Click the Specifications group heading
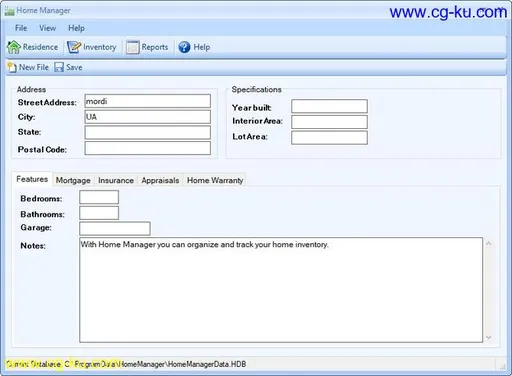The image size is (512, 376). (x=256, y=89)
